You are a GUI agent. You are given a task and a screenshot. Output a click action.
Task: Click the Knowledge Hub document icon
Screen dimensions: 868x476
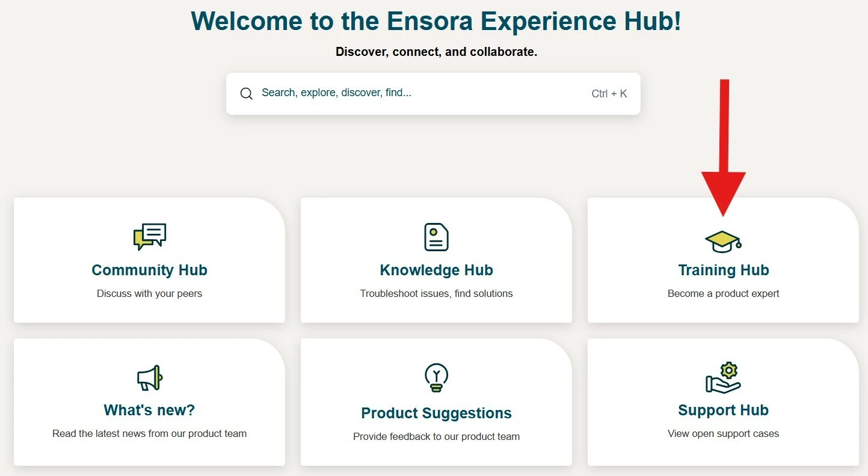point(436,237)
